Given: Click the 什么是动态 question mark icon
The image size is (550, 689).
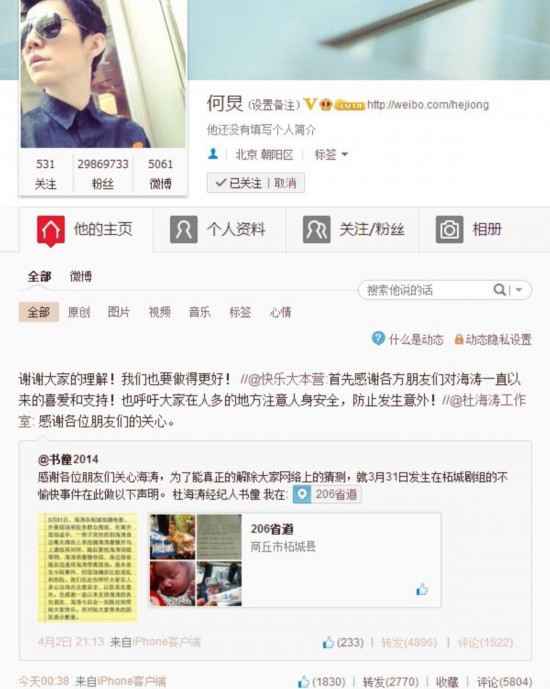Looking at the screenshot, I should point(378,338).
